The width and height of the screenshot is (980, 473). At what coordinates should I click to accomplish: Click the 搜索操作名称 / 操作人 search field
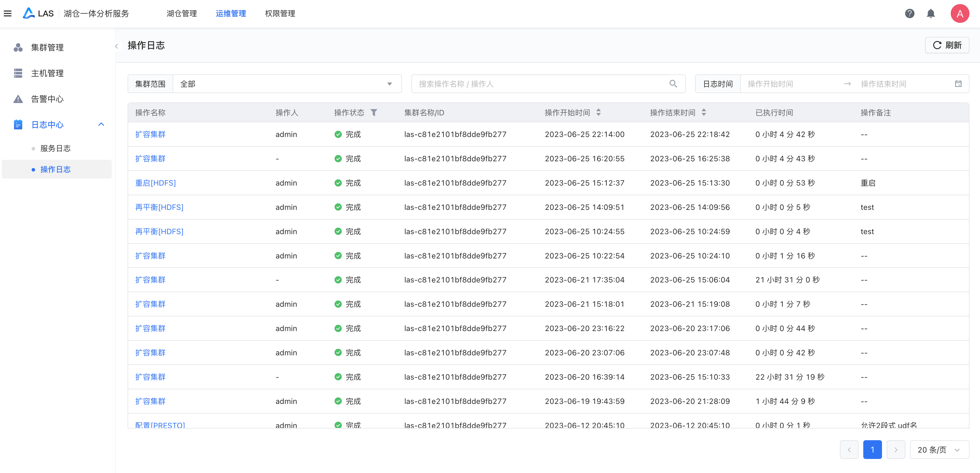coord(548,84)
